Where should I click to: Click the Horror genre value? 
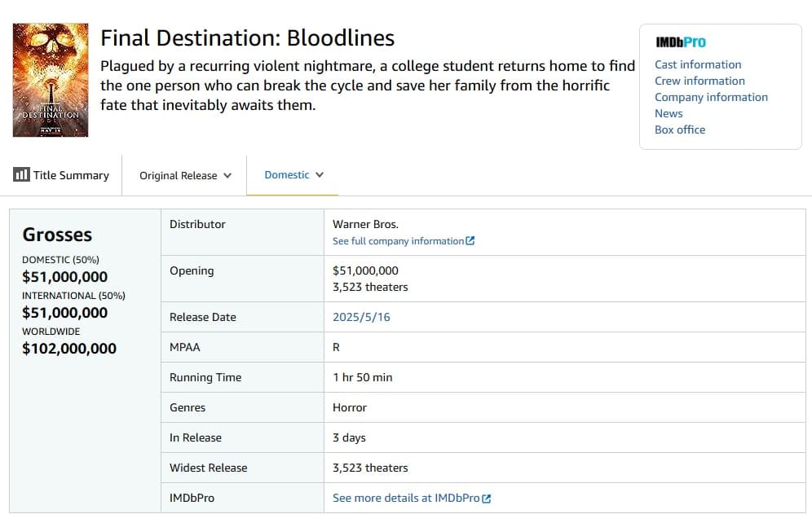350,407
